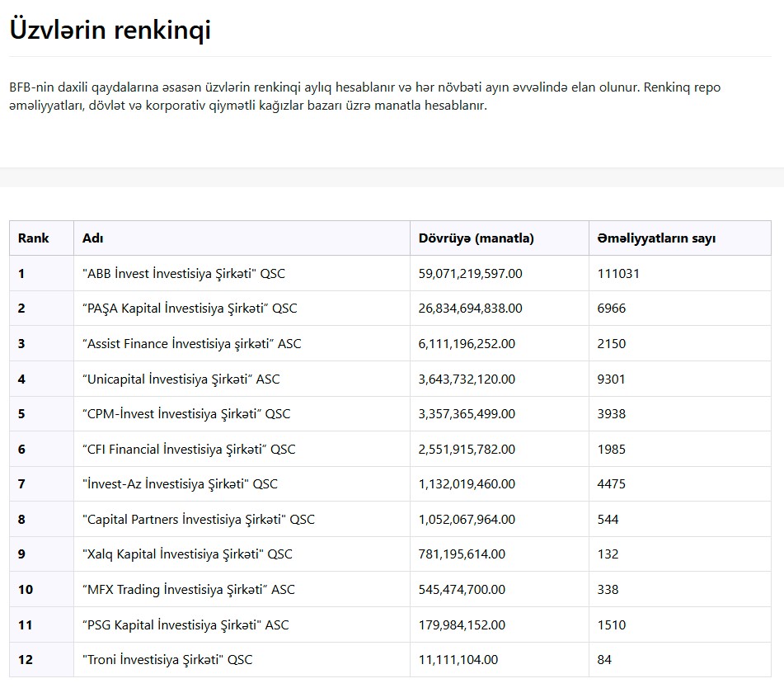
Task: Click the "Troni İnvestisiya Şirkəti" name cell
Action: [x=167, y=660]
